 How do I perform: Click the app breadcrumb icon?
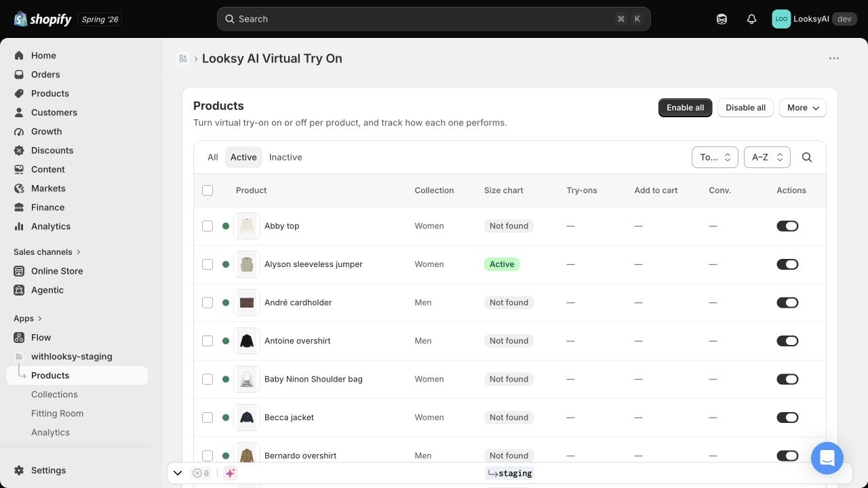pos(183,58)
